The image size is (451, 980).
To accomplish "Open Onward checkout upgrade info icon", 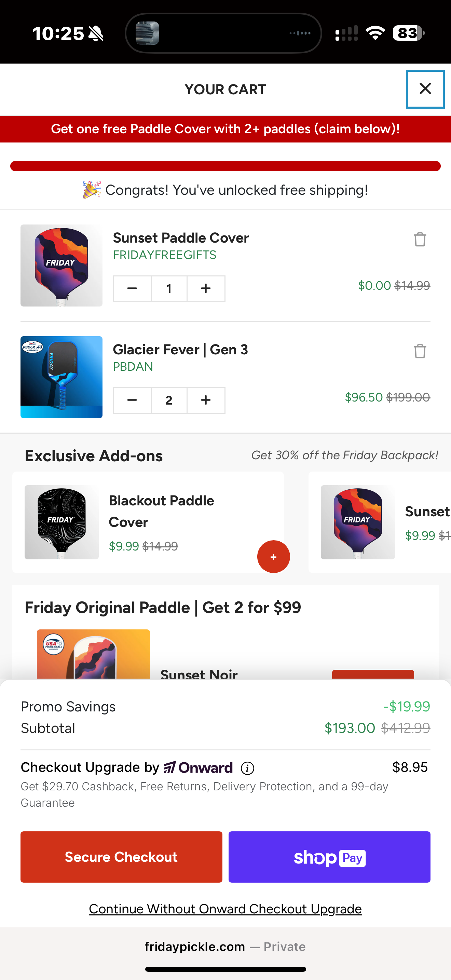I will coord(248,768).
